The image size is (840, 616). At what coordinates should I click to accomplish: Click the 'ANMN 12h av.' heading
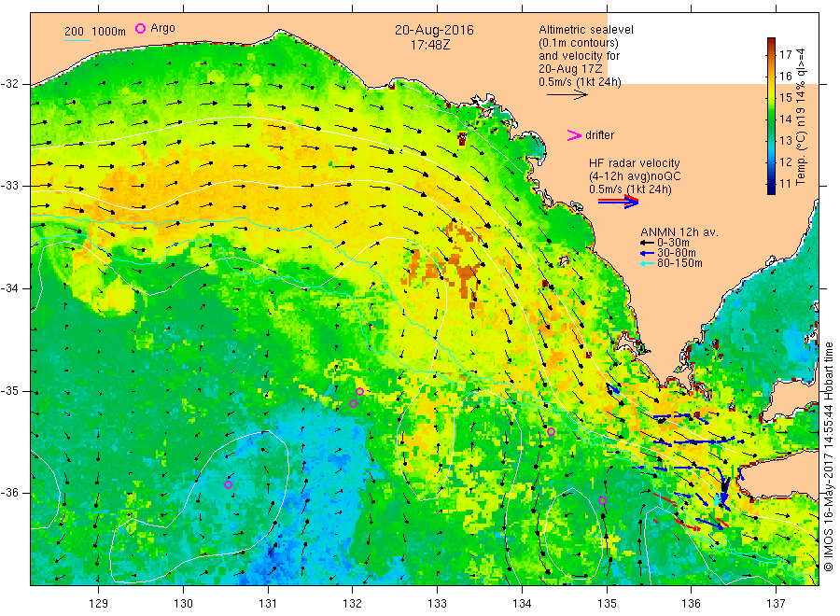679,232
